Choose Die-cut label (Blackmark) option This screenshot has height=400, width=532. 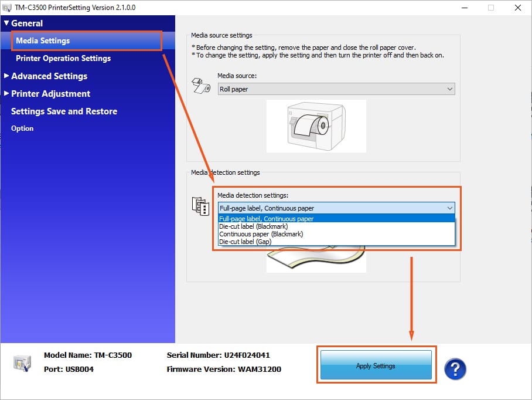(336, 226)
